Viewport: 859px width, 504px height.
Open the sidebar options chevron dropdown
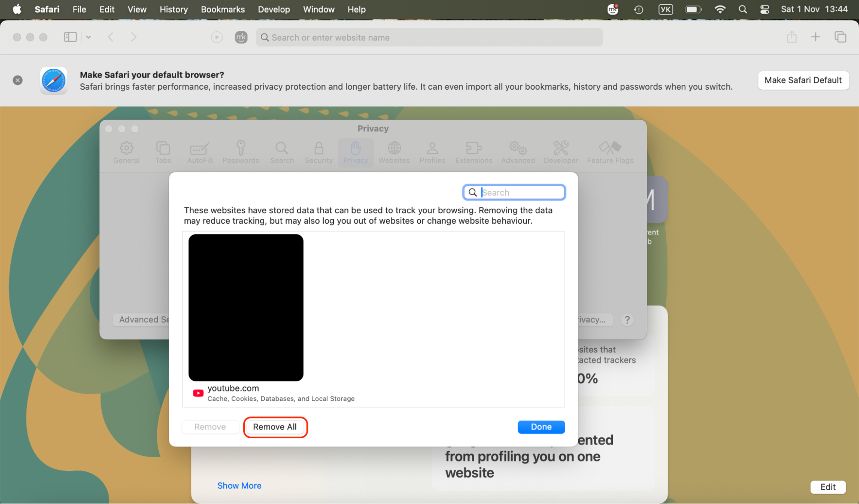(x=89, y=37)
